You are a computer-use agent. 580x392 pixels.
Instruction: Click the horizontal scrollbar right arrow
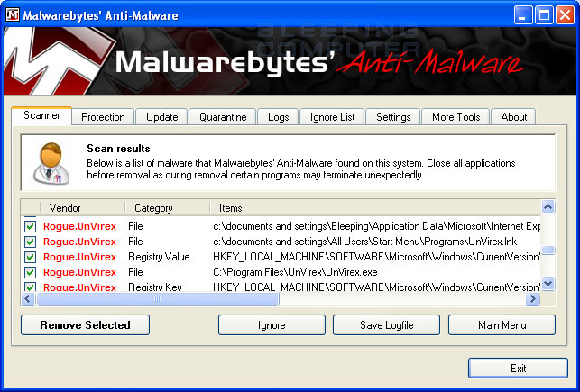(532, 298)
